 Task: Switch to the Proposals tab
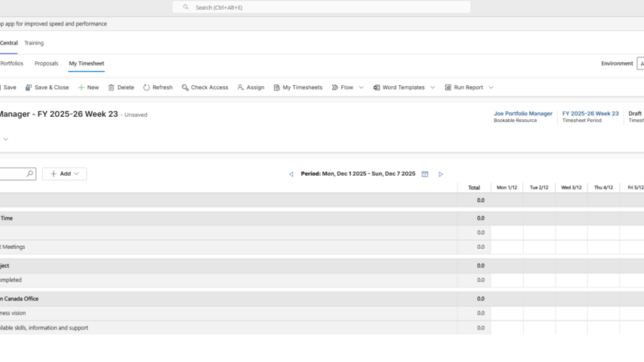coord(46,63)
